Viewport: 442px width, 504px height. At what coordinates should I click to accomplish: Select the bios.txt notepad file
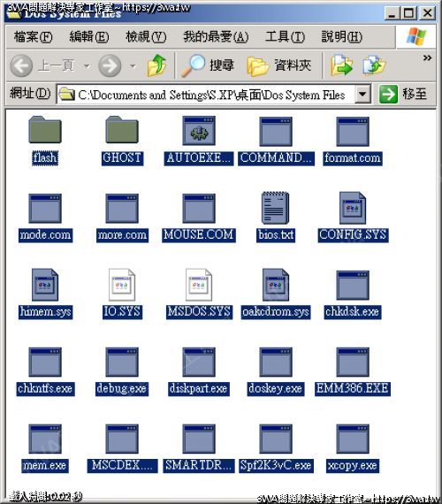[x=276, y=208]
